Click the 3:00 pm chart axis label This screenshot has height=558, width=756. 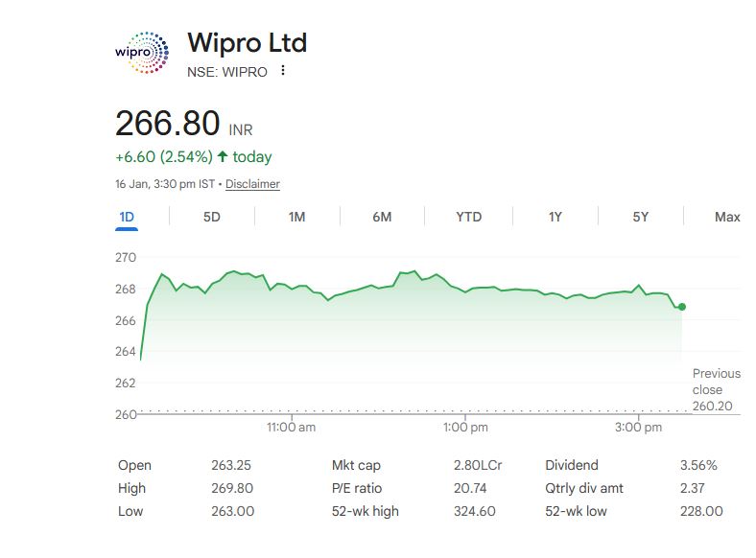coord(637,428)
